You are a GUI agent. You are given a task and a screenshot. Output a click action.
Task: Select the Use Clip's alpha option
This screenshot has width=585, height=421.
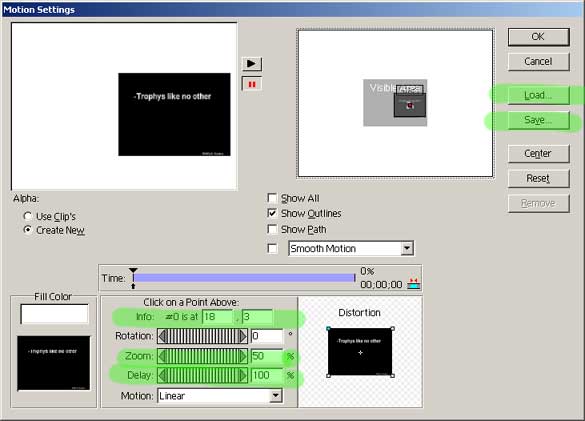tap(28, 216)
